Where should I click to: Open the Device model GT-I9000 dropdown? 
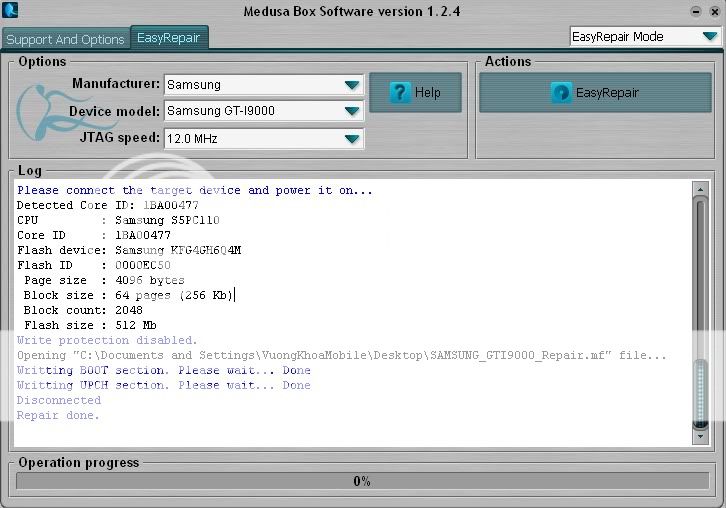click(x=264, y=111)
